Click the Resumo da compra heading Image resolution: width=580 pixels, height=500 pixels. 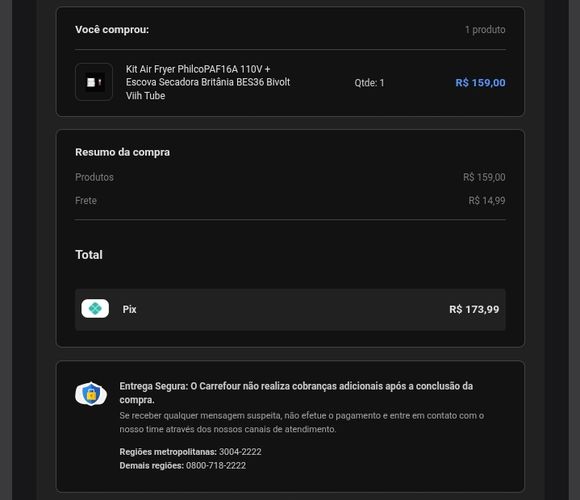tap(122, 152)
